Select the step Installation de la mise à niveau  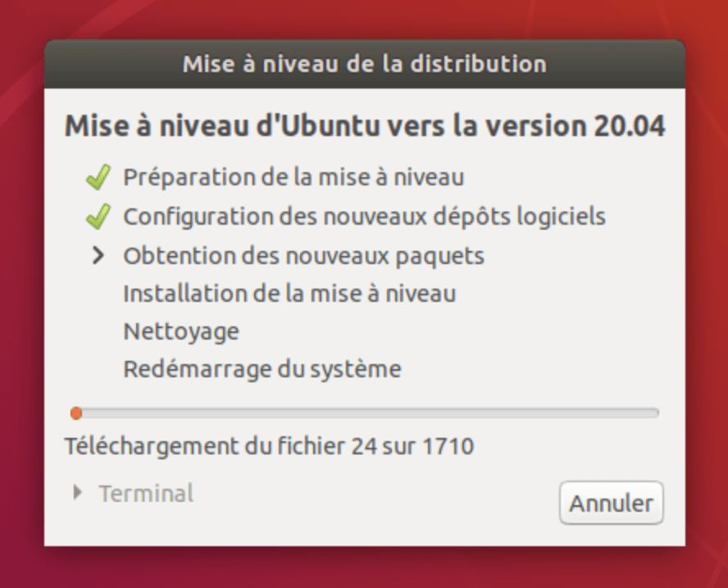click(289, 294)
